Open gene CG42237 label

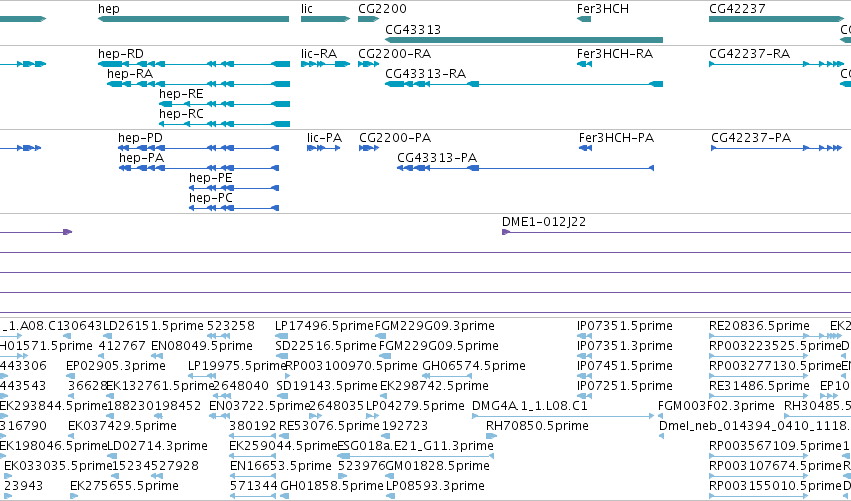[737, 9]
